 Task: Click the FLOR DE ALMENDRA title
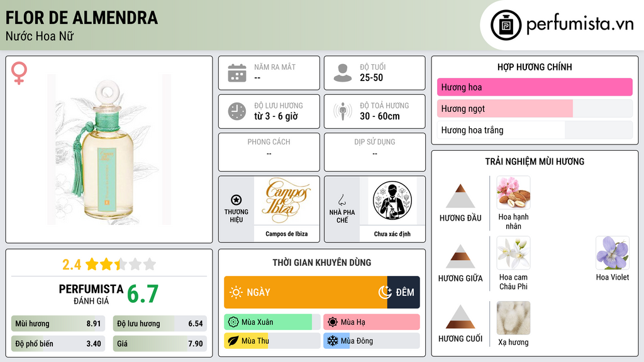click(81, 18)
